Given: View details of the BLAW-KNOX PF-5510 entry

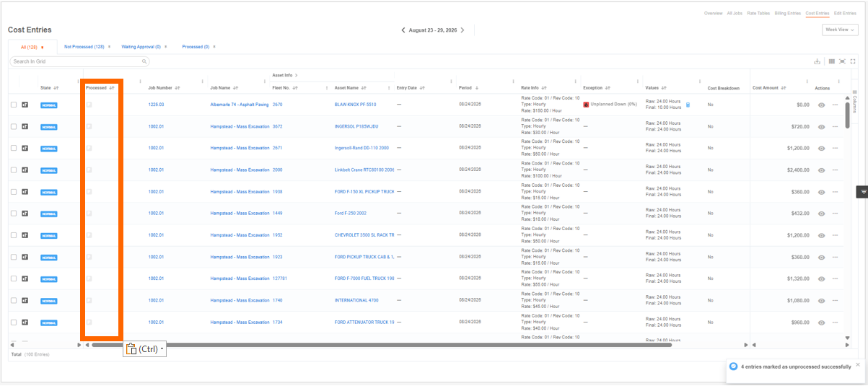Looking at the screenshot, I should [x=821, y=105].
